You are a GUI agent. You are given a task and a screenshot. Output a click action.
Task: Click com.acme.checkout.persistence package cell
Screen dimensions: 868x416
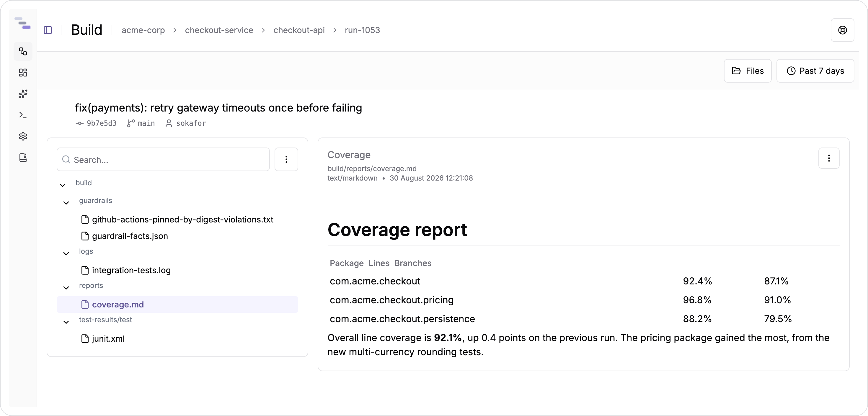click(402, 319)
